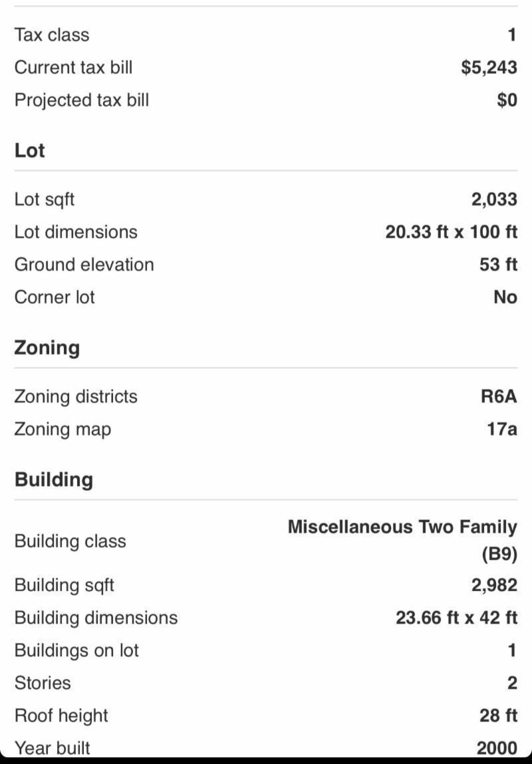This screenshot has height=764, width=532.
Task: Click the Lot section heading
Action: click(x=30, y=150)
